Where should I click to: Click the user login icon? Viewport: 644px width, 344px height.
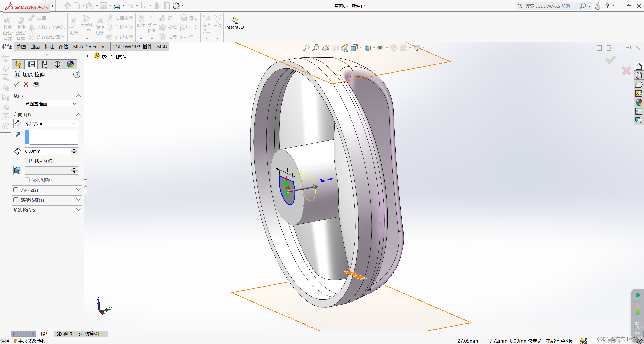[598, 6]
